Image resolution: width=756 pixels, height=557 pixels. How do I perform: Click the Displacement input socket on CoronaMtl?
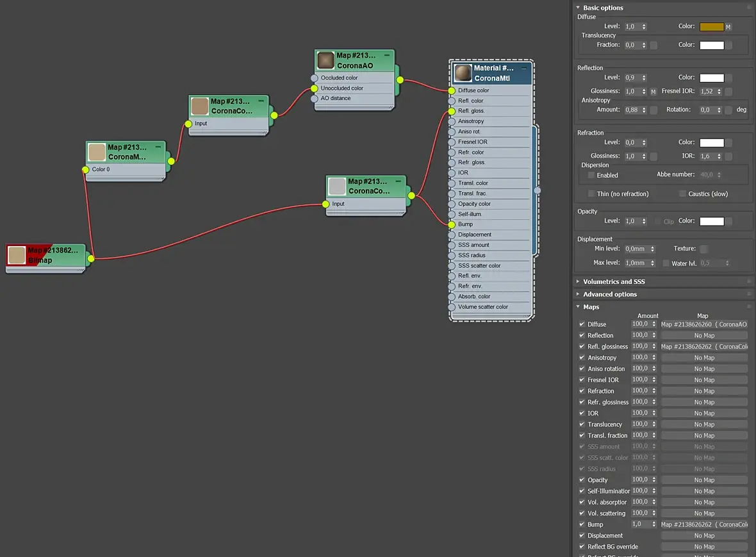pos(452,235)
